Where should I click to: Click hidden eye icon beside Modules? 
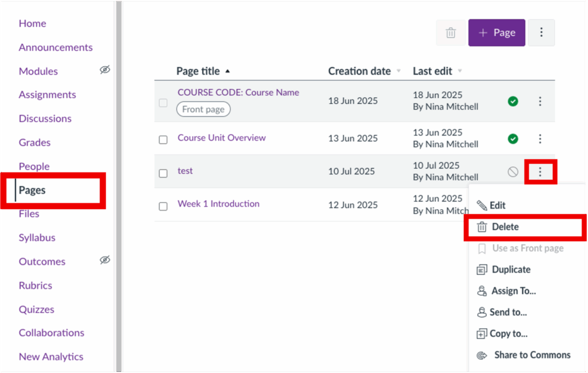(x=105, y=70)
